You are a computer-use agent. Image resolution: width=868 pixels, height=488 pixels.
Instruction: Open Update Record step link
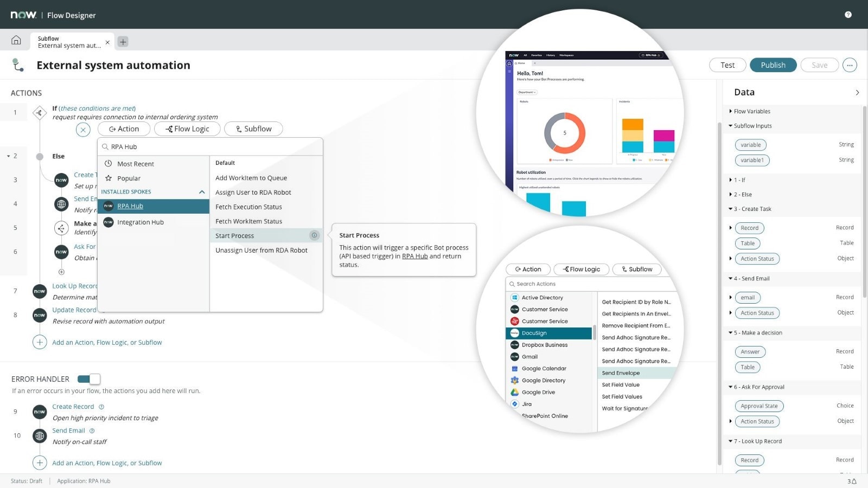[x=74, y=310]
